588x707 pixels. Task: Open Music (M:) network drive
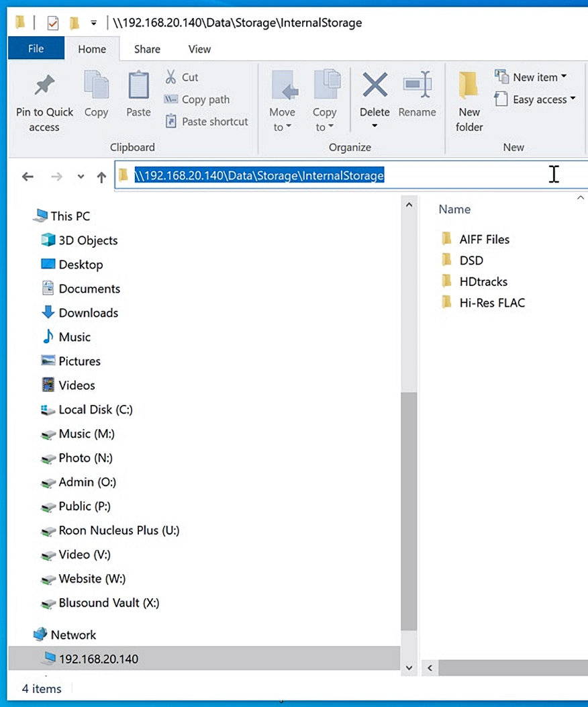[78, 433]
